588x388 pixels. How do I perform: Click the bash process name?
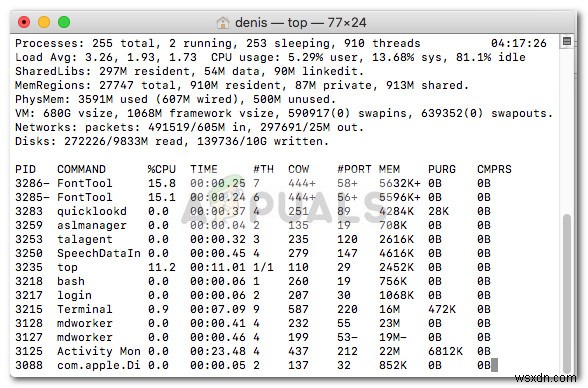tap(71, 281)
